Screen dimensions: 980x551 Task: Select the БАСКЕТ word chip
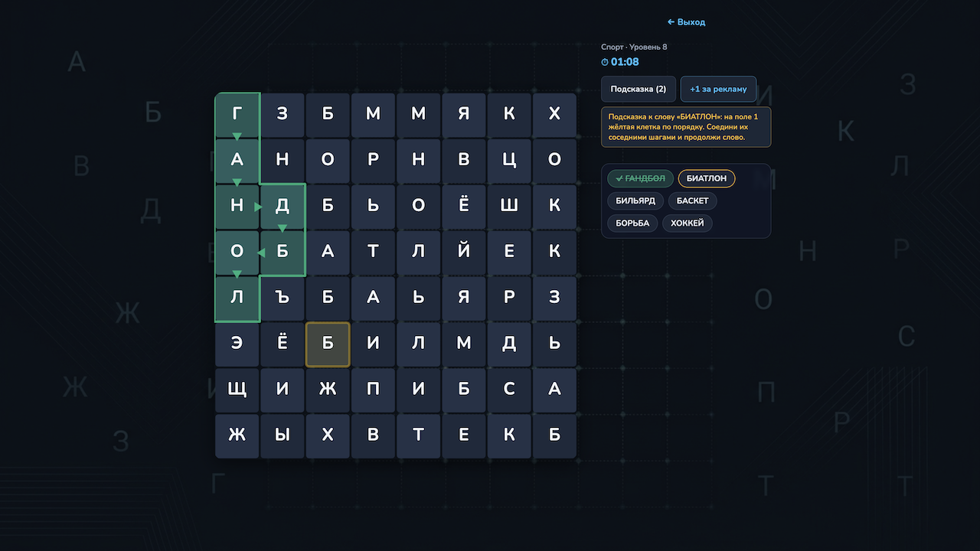click(x=692, y=201)
